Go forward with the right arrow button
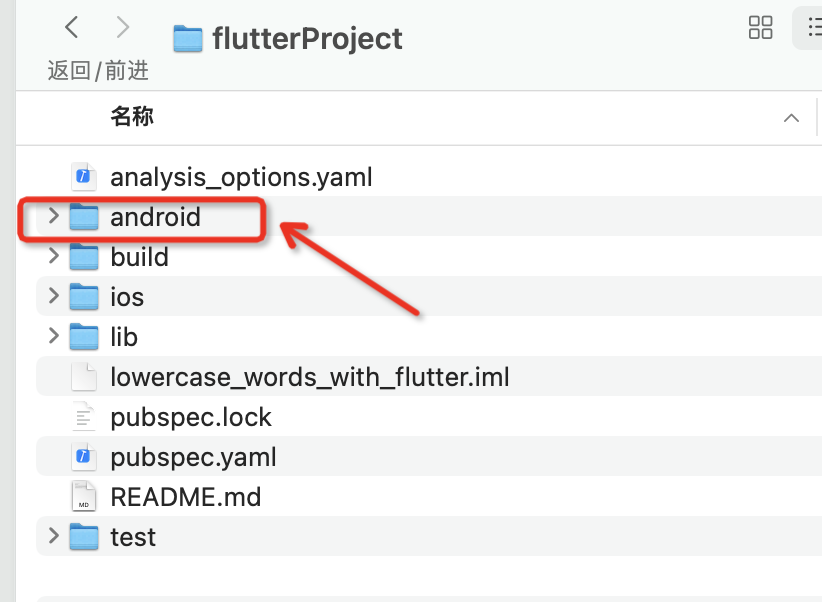This screenshot has width=822, height=602. pos(122,27)
